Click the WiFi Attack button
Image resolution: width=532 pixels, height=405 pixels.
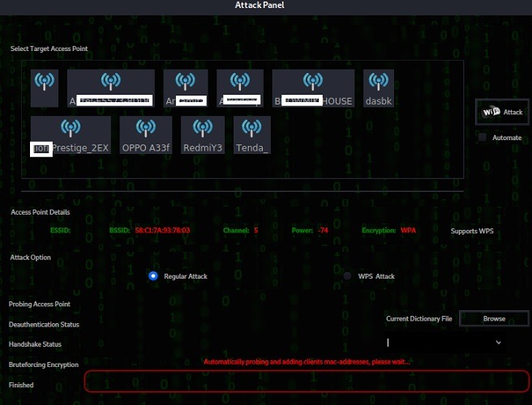[x=502, y=112]
